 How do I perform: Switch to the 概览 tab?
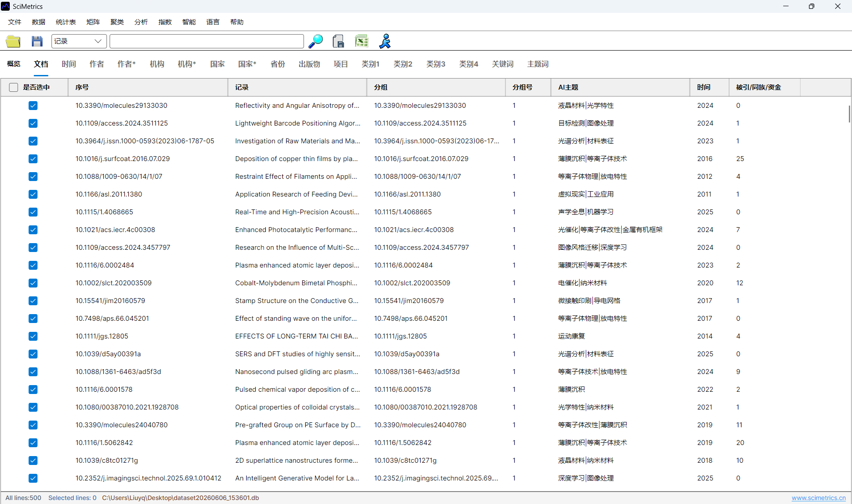pos(14,64)
